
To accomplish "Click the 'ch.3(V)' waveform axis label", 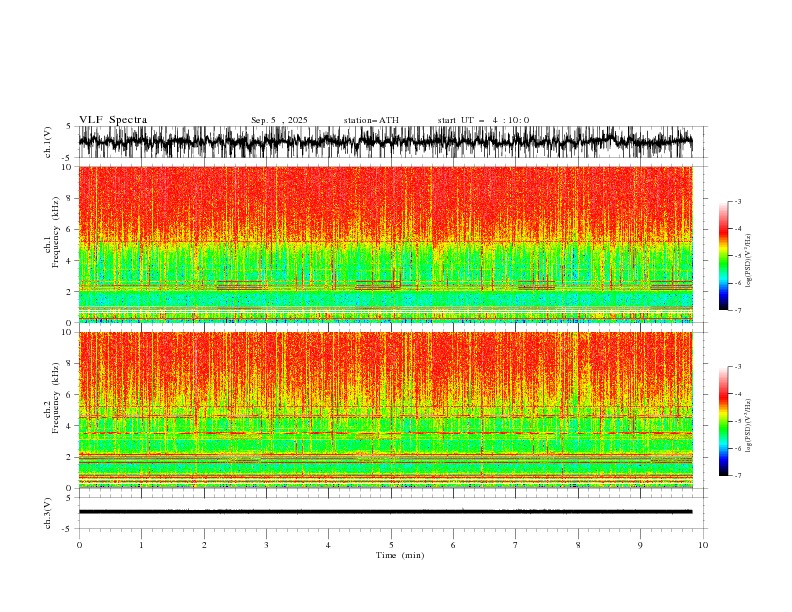I will point(48,513).
